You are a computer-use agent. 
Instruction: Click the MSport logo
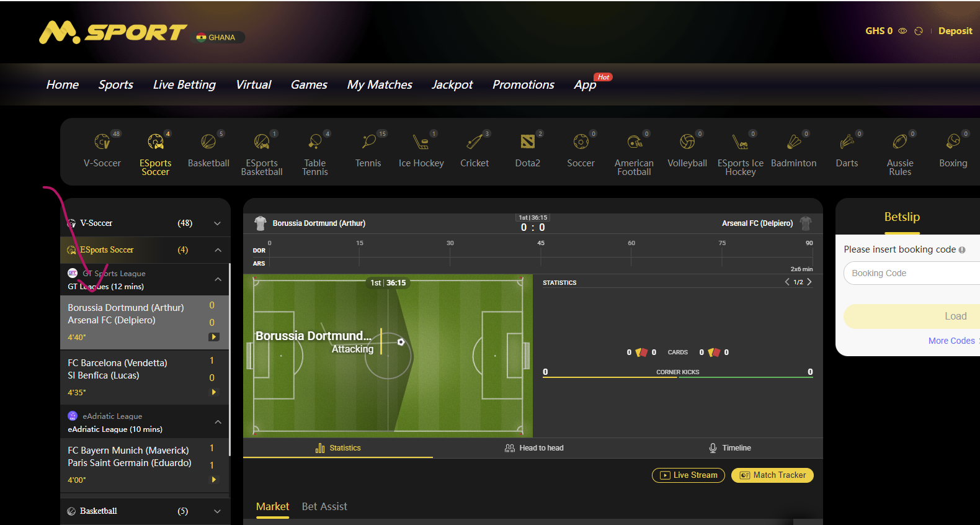click(x=113, y=32)
